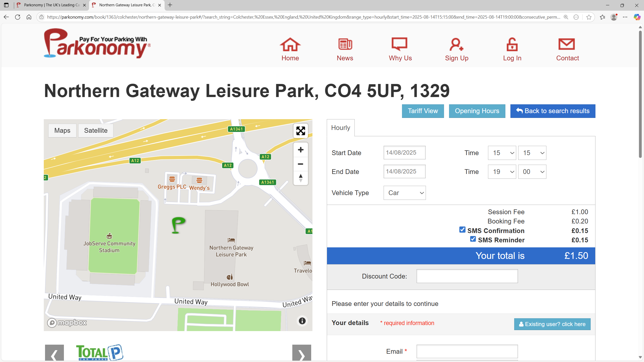Click the browser address bar URL
The image size is (644, 362).
(x=303, y=17)
